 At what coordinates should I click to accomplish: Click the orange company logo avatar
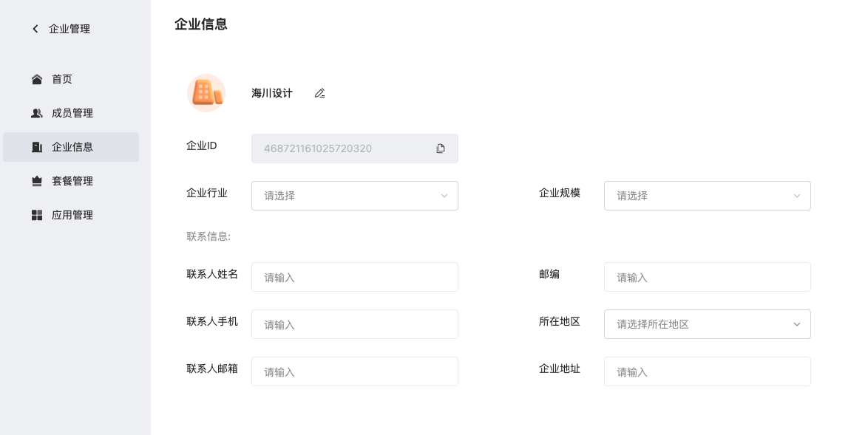pos(206,93)
